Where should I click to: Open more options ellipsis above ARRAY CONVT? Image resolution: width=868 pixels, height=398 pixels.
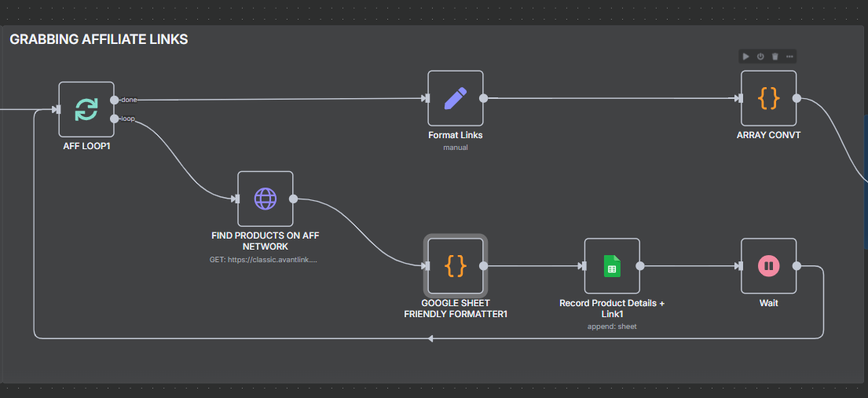click(x=789, y=57)
